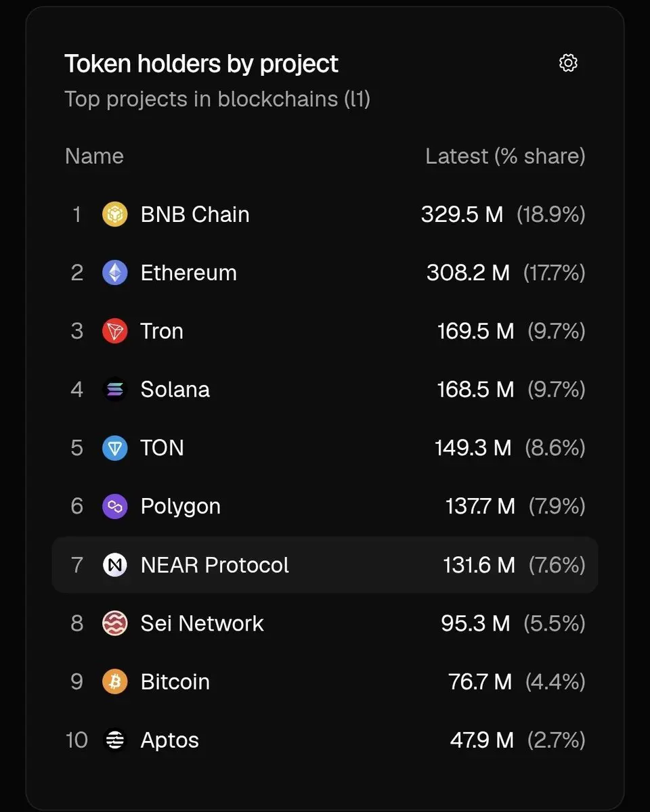Click the Token holders by project title
650x812 pixels.
click(x=201, y=64)
